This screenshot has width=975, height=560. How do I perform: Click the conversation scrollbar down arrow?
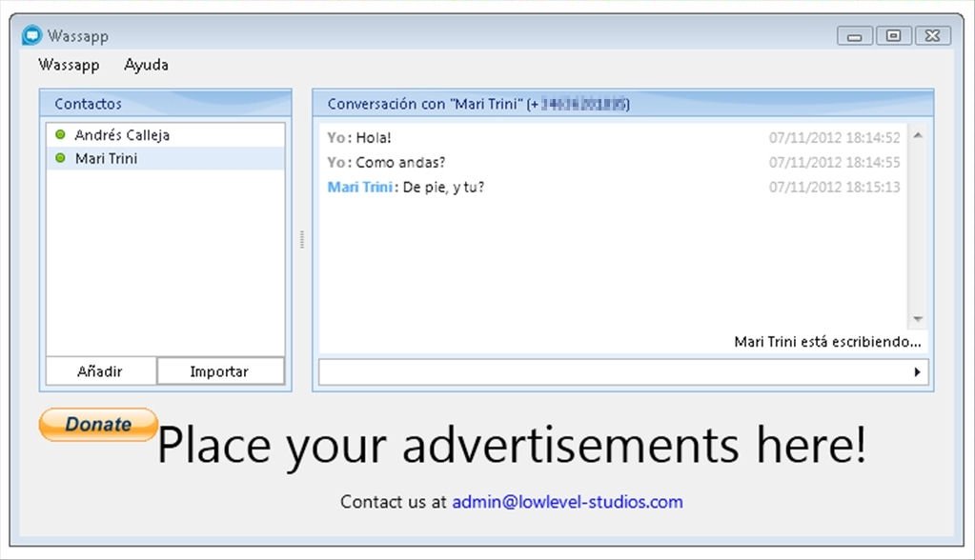click(918, 318)
